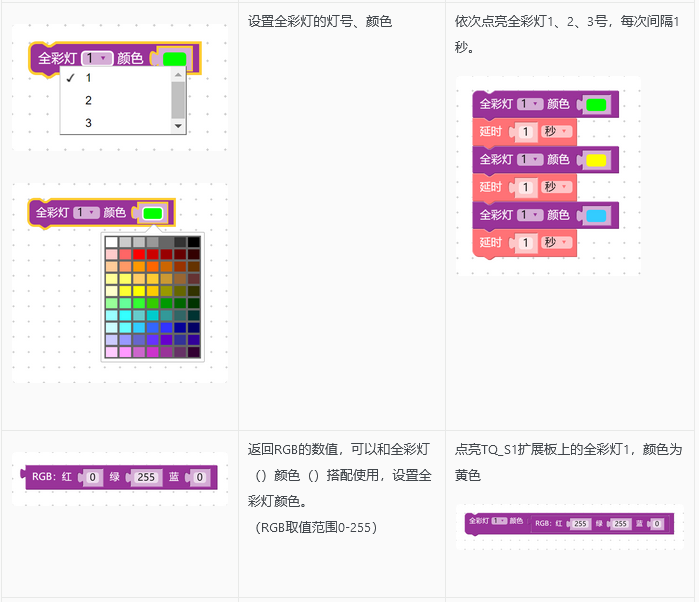This screenshot has height=602, width=699.
Task: Click blue value 0 in small bottom-right RGB block
Action: 657,524
